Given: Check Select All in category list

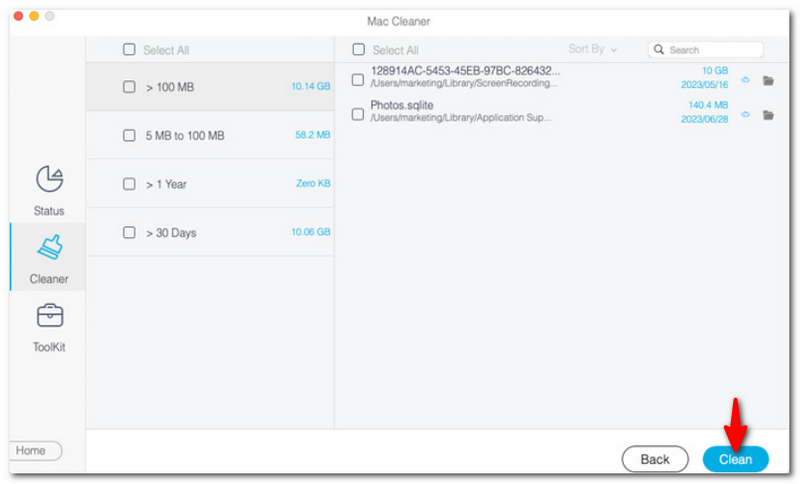Looking at the screenshot, I should [129, 49].
